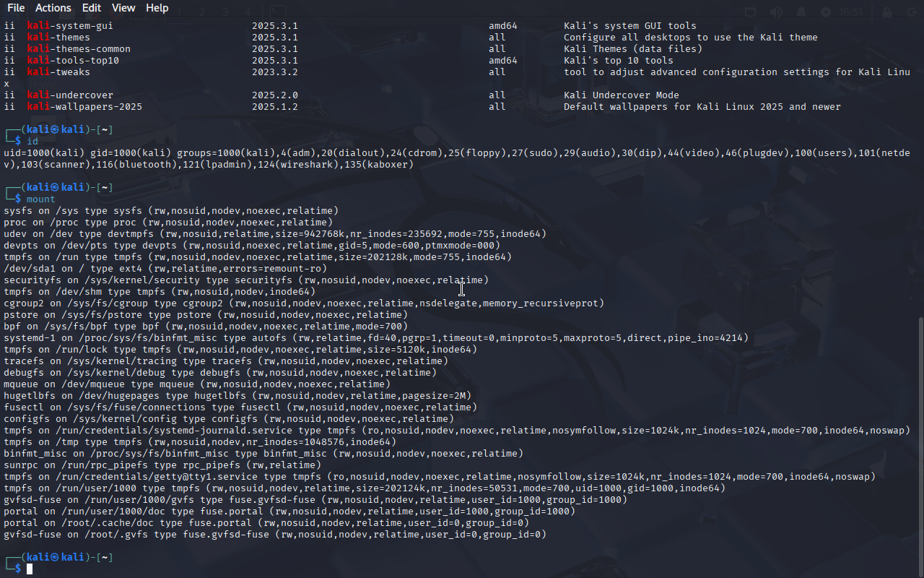Click version 2025.2.0 in kali-undercover row
The width and height of the screenshot is (924, 578).
point(275,95)
